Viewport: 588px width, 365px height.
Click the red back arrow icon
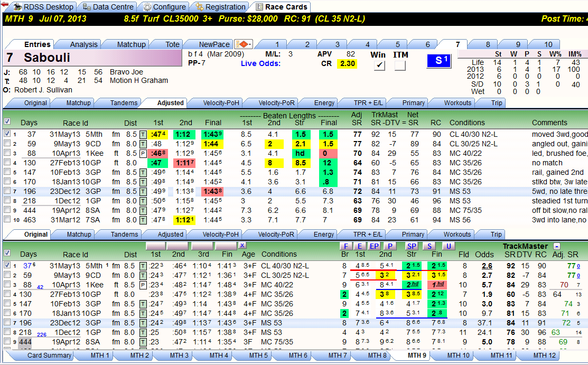pyautogui.click(x=4, y=4)
